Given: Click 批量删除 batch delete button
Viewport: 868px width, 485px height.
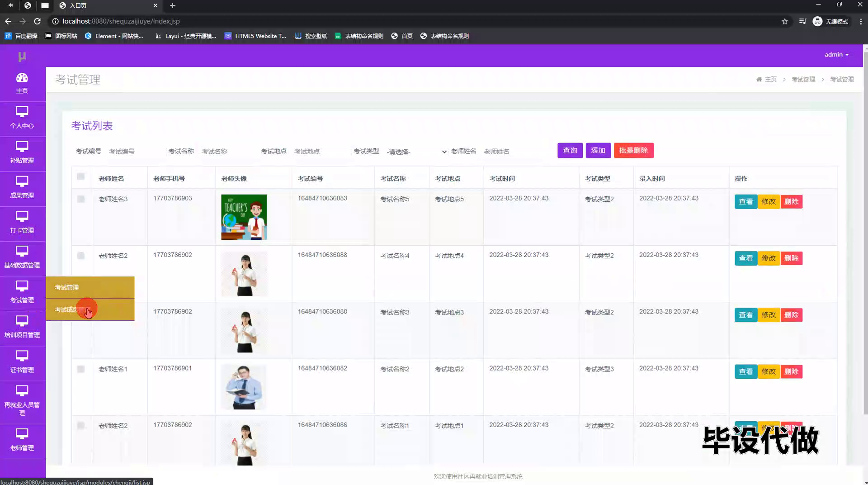Looking at the screenshot, I should 633,150.
